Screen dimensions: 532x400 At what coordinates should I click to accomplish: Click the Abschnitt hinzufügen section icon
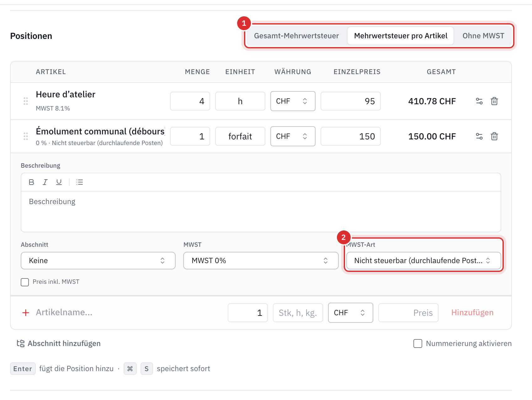tap(21, 343)
